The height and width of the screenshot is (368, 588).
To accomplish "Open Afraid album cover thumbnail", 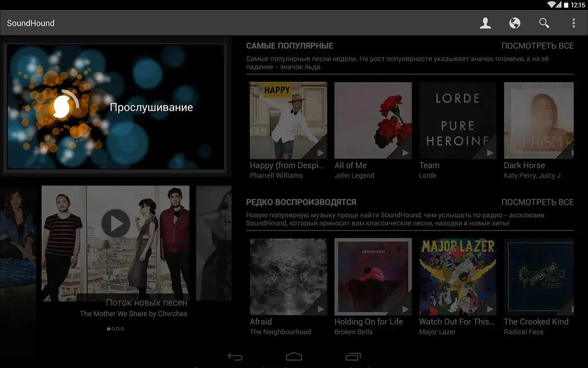I will coord(288,277).
